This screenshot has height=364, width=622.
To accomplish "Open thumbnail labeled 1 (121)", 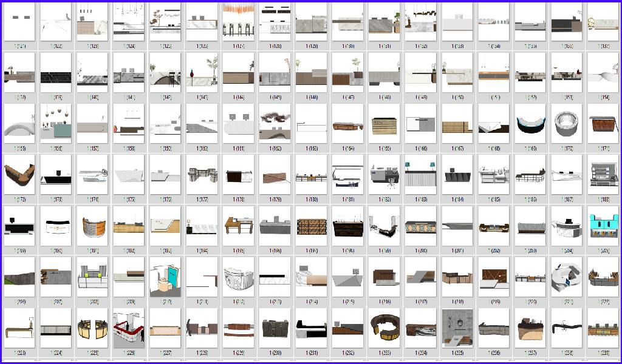I will pyautogui.click(x=19, y=22).
